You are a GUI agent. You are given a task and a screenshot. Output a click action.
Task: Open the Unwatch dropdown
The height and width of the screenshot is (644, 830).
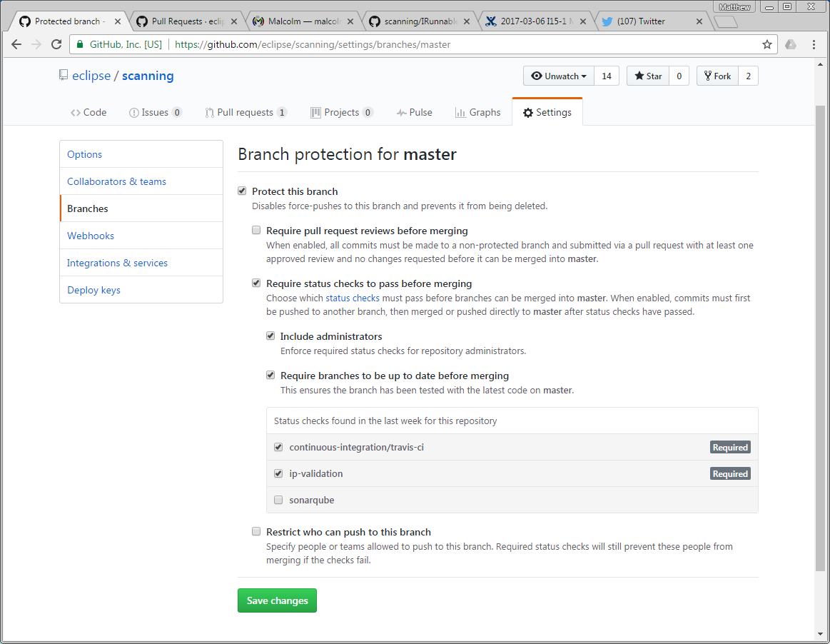tap(558, 76)
